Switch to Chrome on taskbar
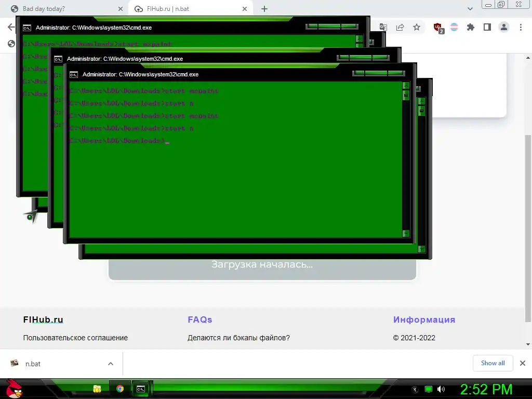532x399 pixels. pos(120,389)
